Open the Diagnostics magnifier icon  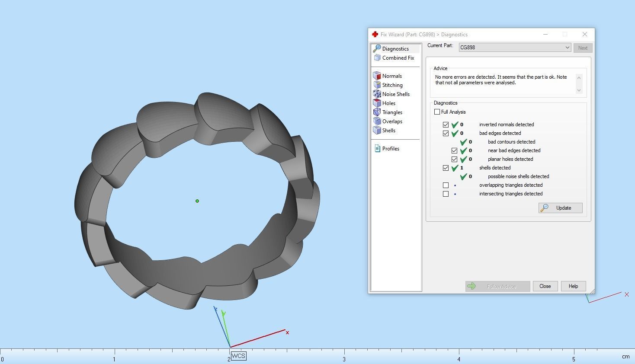tap(377, 48)
